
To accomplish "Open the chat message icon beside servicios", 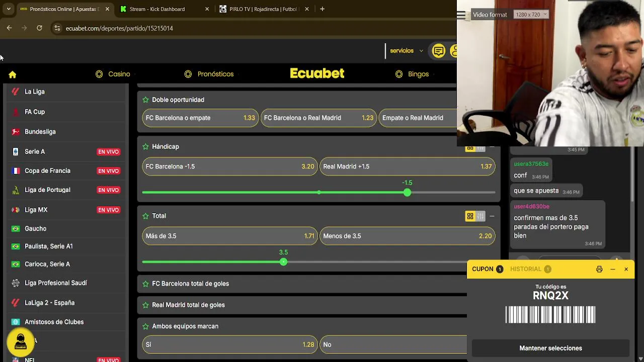I will pyautogui.click(x=439, y=51).
